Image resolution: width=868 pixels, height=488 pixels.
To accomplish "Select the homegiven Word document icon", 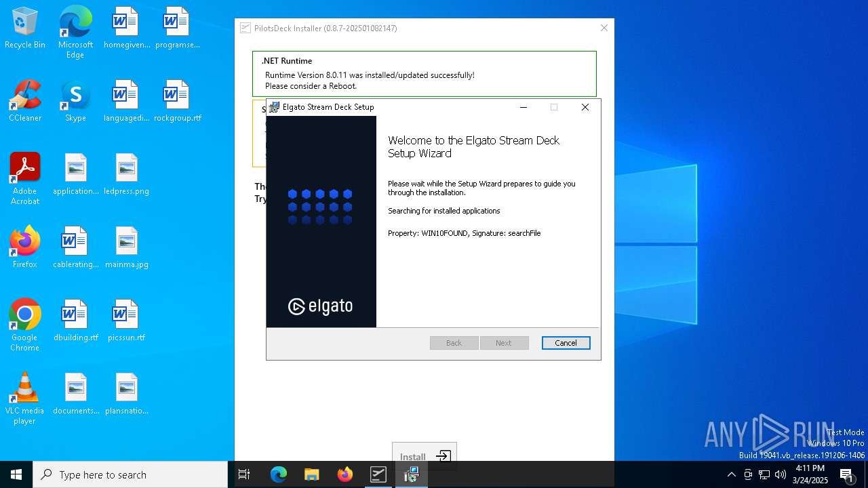I will 126,28.
